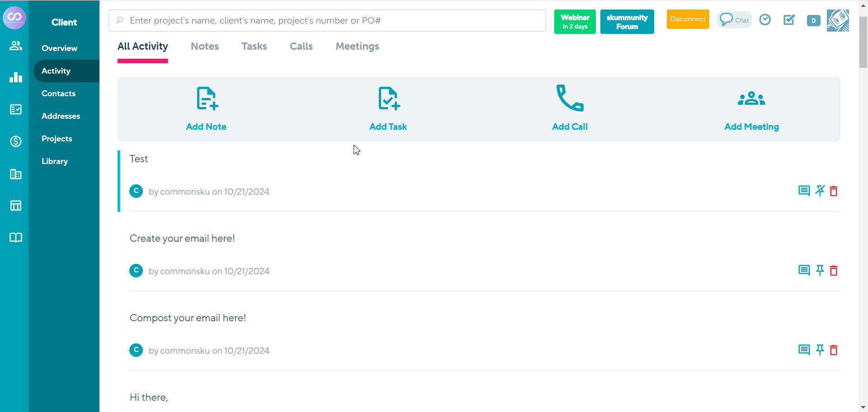868x412 pixels.
Task: Switch to the Meetings tab
Action: tap(357, 47)
